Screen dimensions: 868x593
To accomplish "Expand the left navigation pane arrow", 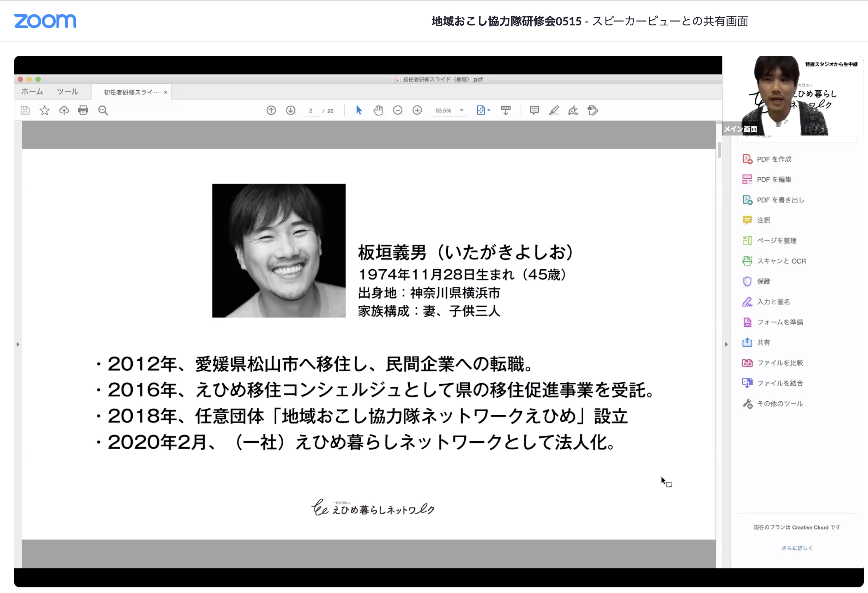I will pyautogui.click(x=18, y=344).
